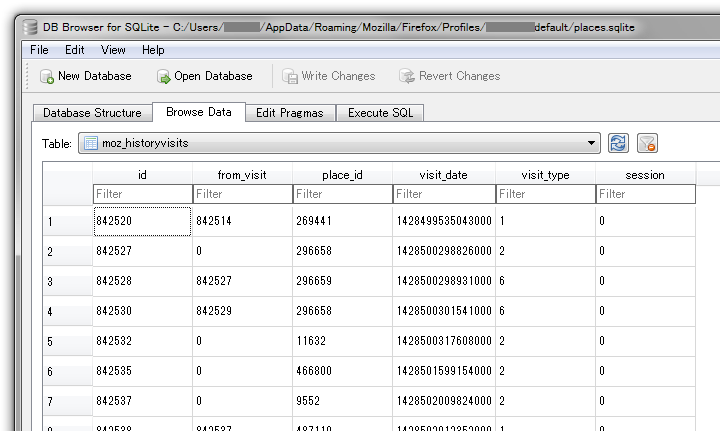Select the visit_date cell 1428501599154000

coord(444,371)
